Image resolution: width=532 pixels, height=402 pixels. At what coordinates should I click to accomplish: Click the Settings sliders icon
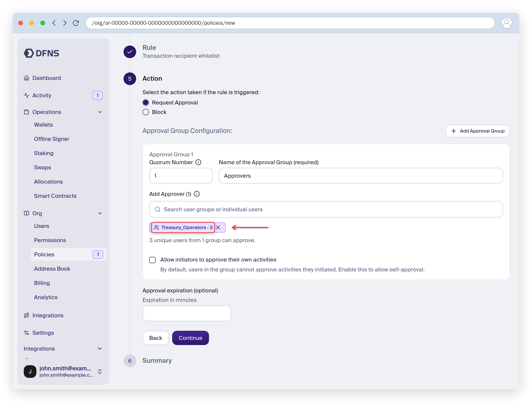pos(27,333)
